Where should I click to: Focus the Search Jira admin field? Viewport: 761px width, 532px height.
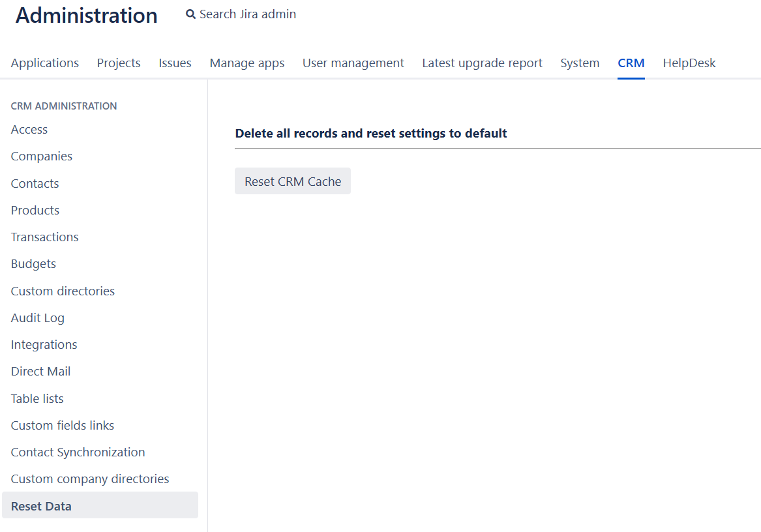tap(248, 14)
